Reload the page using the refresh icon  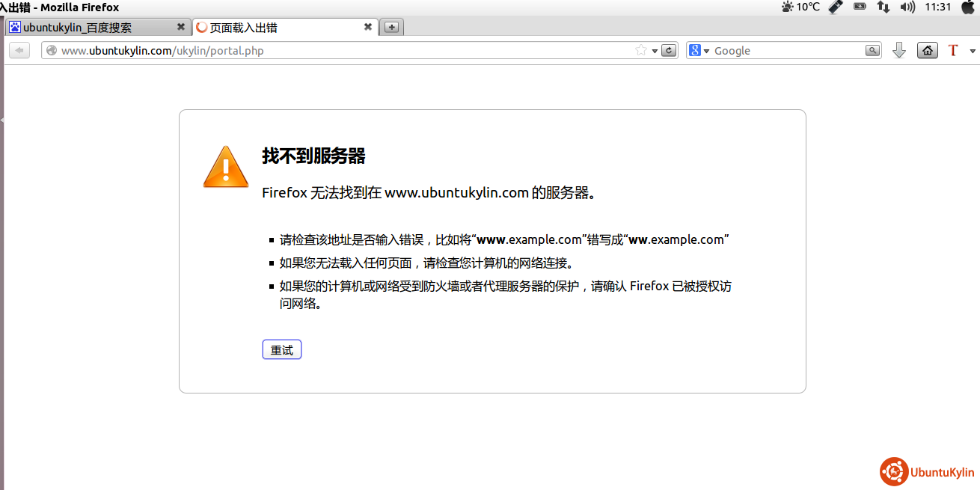click(x=669, y=51)
